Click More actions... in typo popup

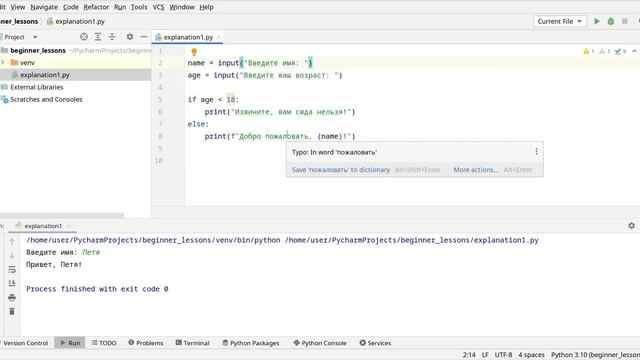tap(476, 169)
